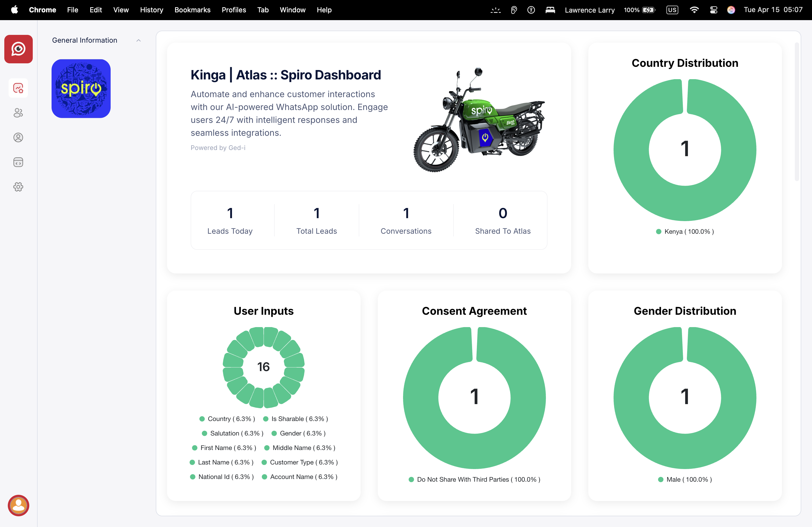The height and width of the screenshot is (527, 812).
Task: Click the dashboard vertical scrollbar
Action: pos(797,112)
